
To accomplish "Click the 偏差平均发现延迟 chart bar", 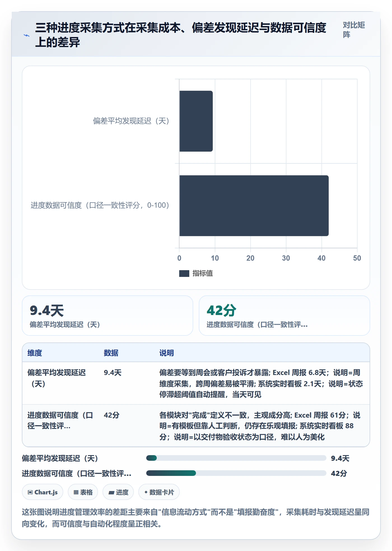I will (196, 121).
